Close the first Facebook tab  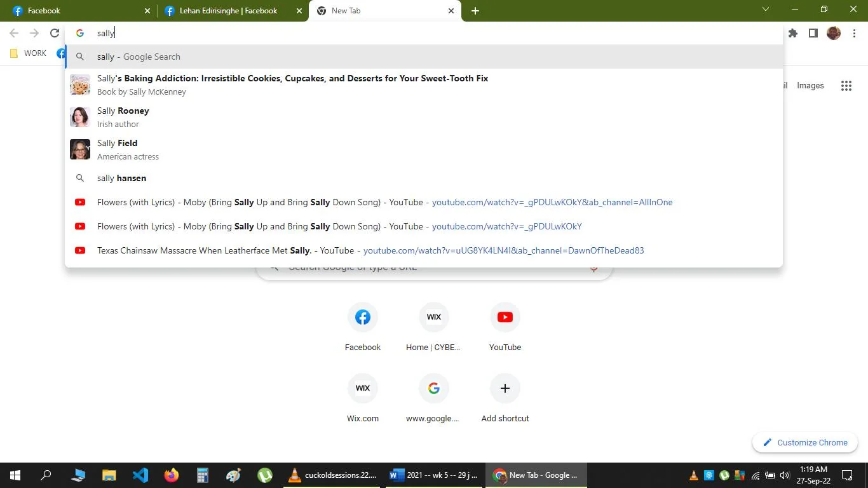point(147,11)
